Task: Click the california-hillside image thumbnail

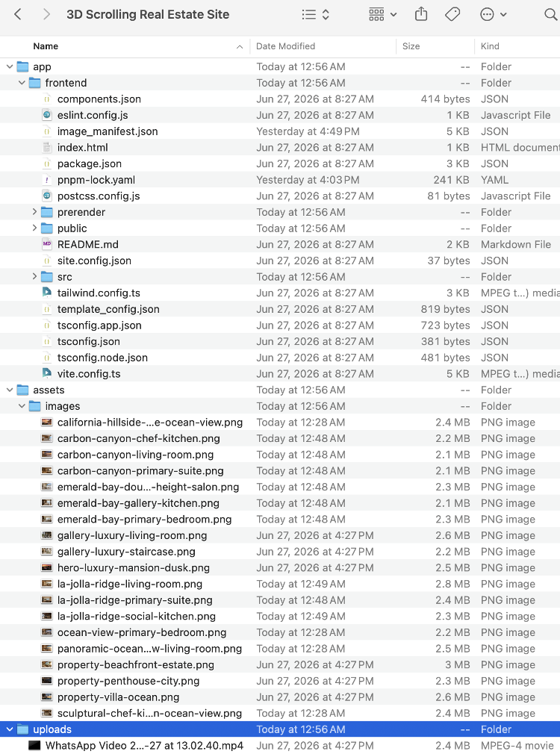Action: pyautogui.click(x=46, y=423)
